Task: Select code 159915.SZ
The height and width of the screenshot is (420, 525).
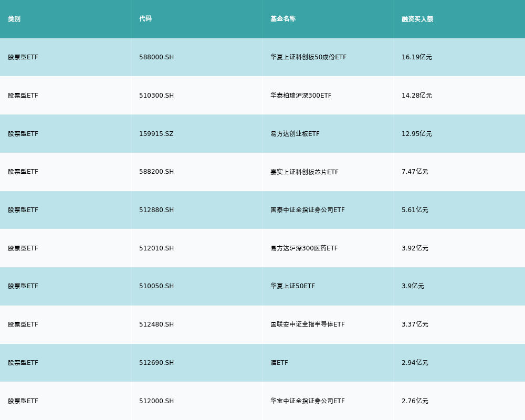Action: pos(156,134)
